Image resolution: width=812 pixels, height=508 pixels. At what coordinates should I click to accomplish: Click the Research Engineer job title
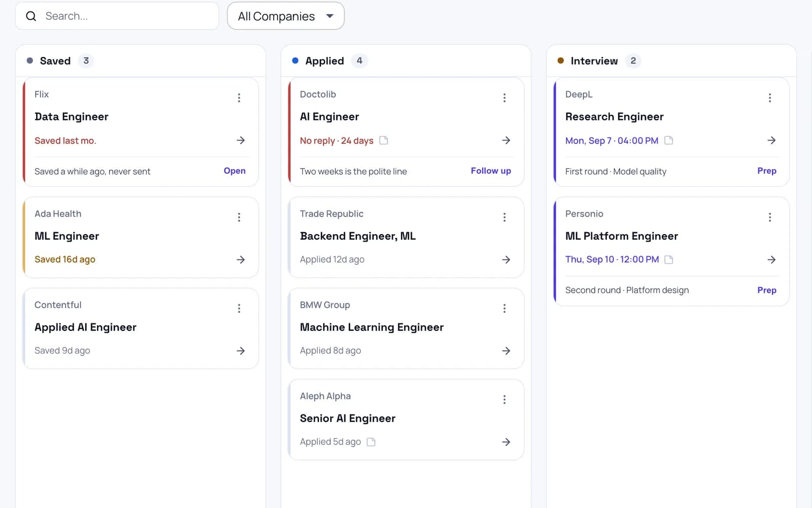coord(615,117)
